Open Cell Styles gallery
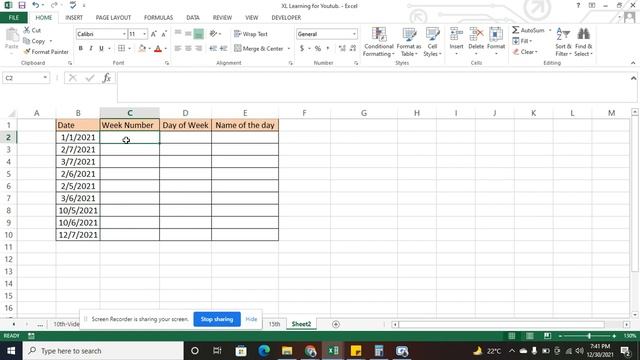Viewport: 640px width, 360px height. (432, 42)
